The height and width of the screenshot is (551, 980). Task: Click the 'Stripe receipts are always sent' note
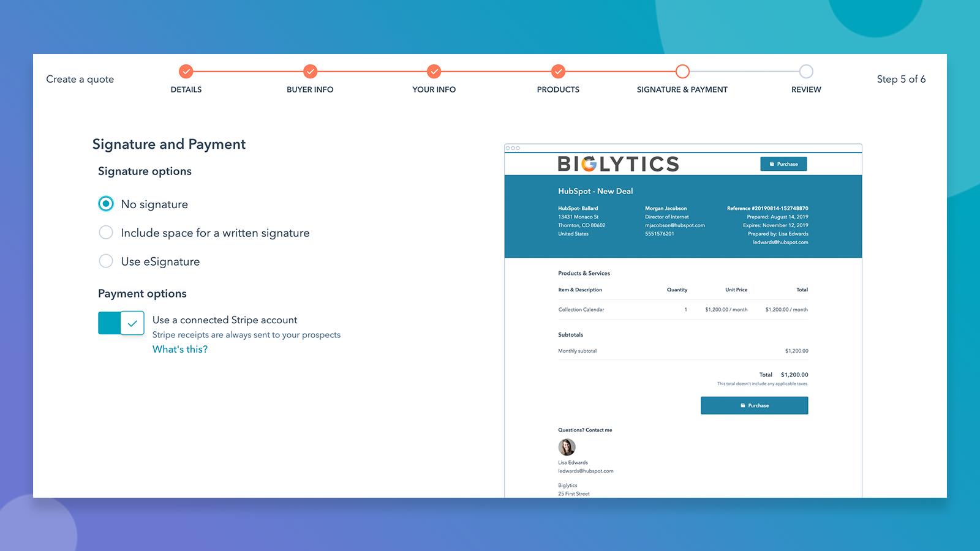[246, 335]
